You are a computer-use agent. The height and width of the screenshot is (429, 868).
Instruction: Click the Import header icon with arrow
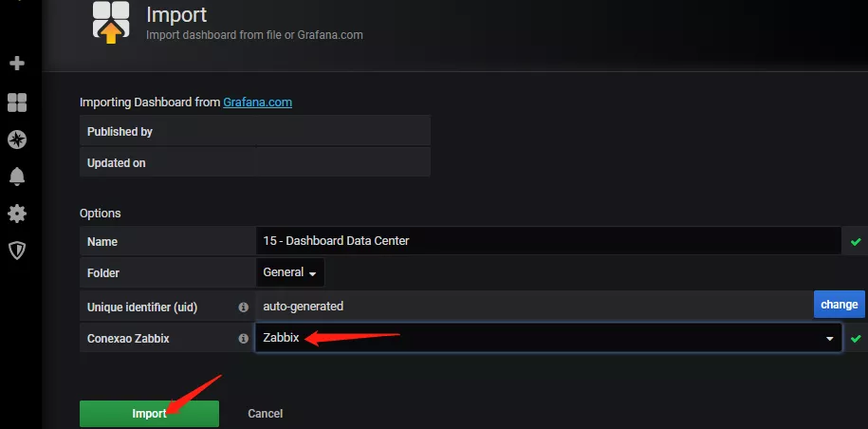pyautogui.click(x=111, y=23)
